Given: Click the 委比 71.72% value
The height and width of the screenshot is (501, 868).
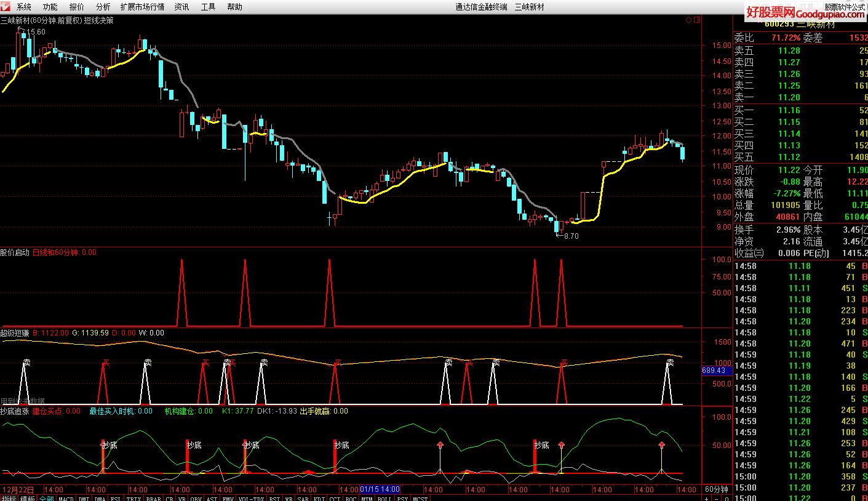Looking at the screenshot, I should pos(786,38).
